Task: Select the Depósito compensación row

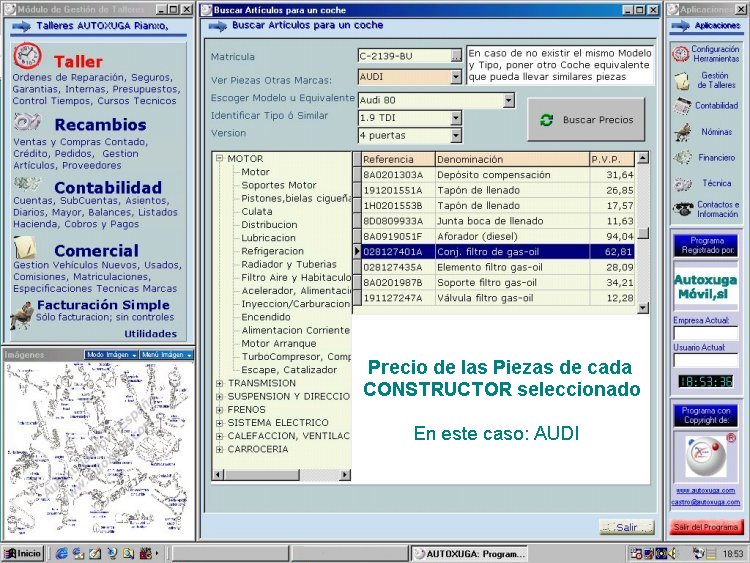Action: (497, 175)
